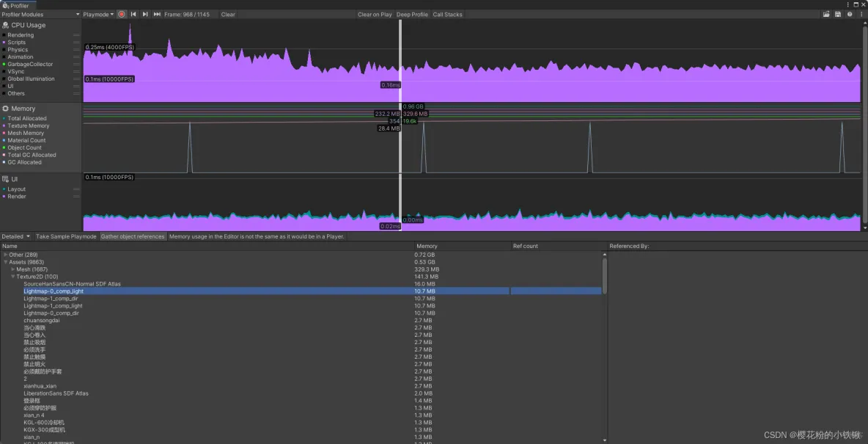Toggle the GarbageCollector chart series

point(28,65)
